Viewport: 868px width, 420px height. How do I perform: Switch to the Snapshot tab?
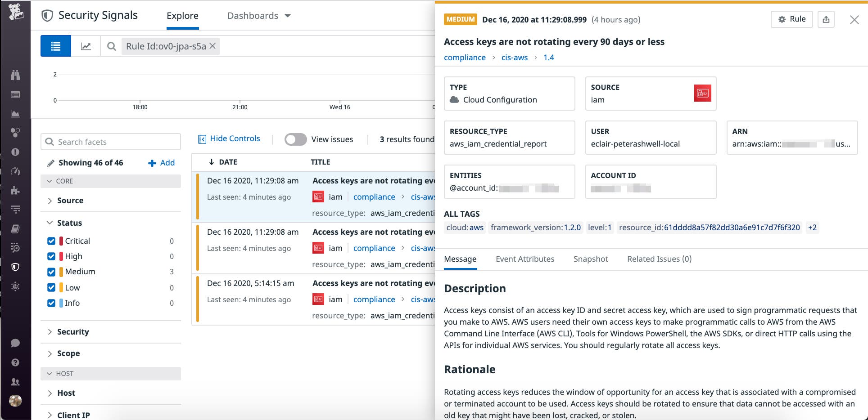pyautogui.click(x=591, y=259)
